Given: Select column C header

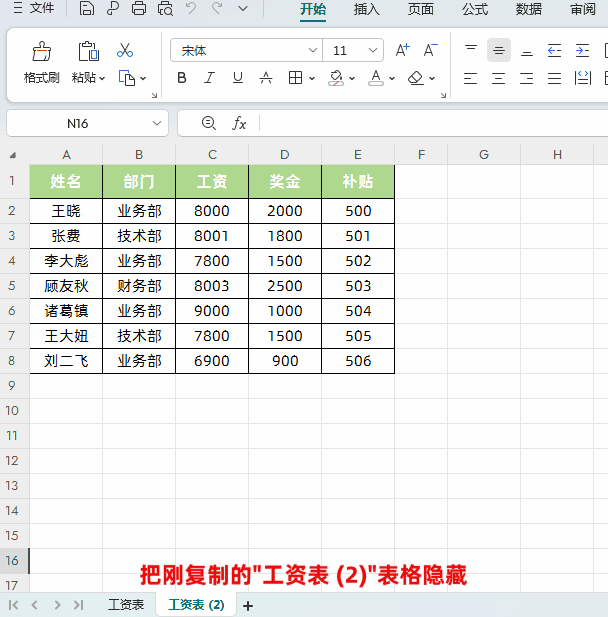Looking at the screenshot, I should [212, 155].
